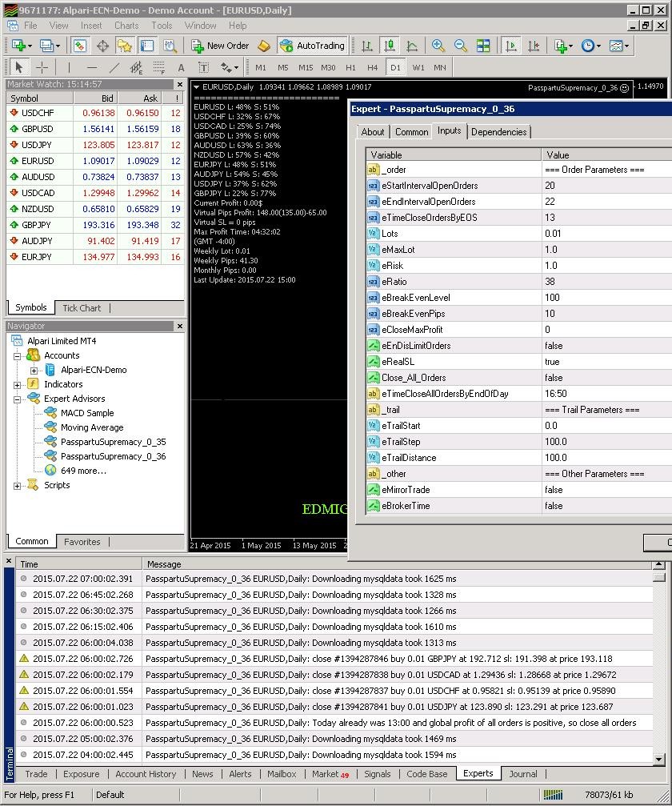The image size is (672, 806).
Task: Zoom in the chart with magnifier plus
Action: [438, 46]
